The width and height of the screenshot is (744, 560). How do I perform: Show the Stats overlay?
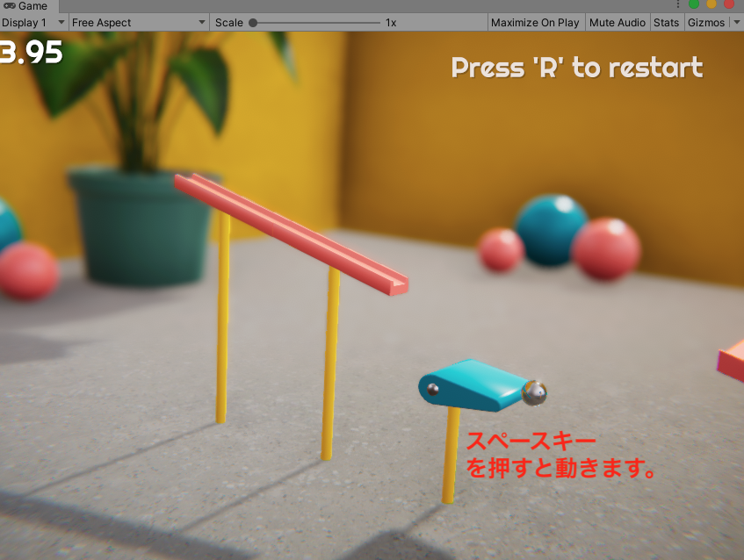point(666,23)
